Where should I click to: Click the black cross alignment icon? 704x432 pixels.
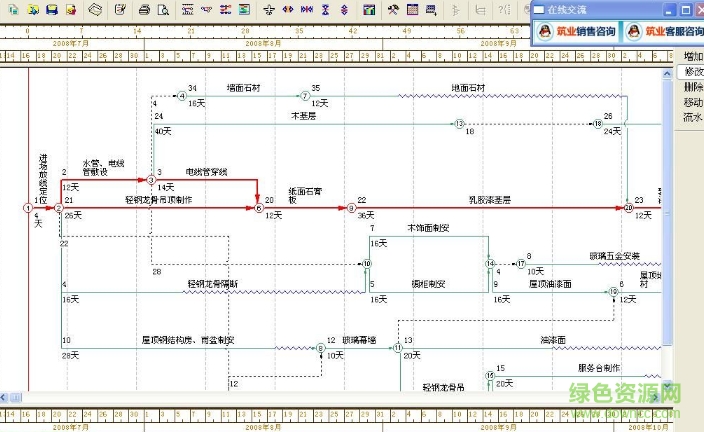pyautogui.click(x=269, y=9)
